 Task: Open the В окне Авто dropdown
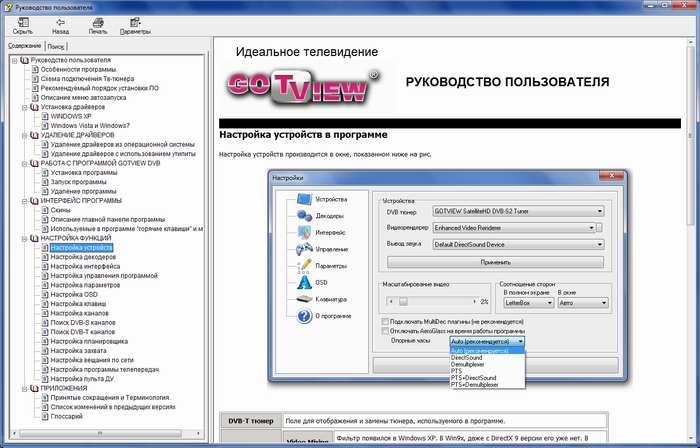[583, 303]
